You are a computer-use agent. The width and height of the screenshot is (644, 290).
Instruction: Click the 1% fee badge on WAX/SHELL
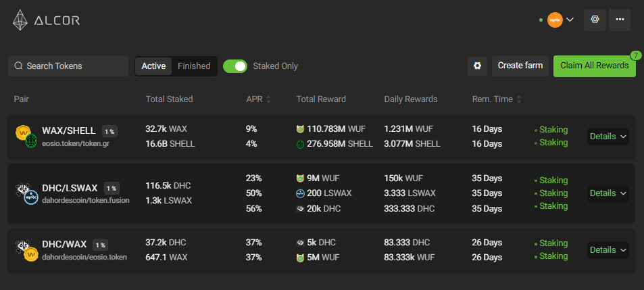tap(109, 131)
